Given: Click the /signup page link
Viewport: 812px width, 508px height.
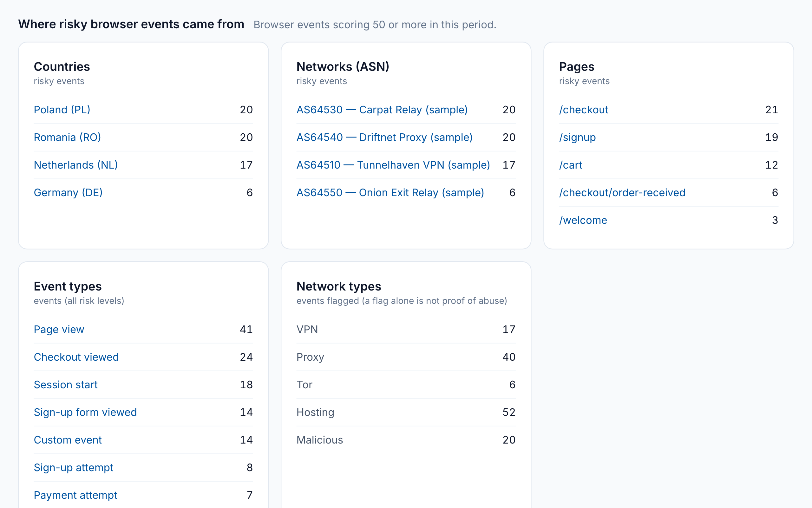Looking at the screenshot, I should tap(578, 137).
